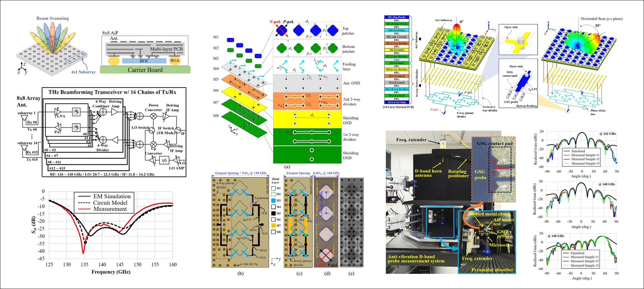Click the green 'Carrier Board' bar
This screenshot has width=644, height=289.
coord(145,70)
